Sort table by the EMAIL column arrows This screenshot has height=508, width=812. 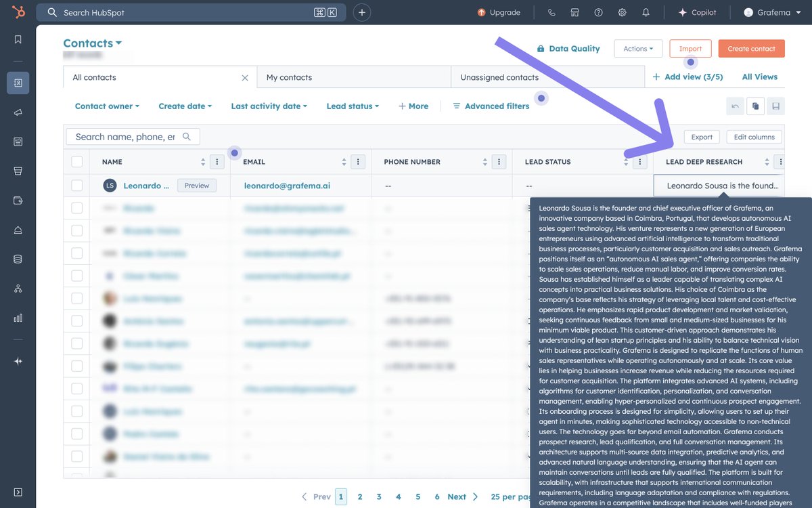coord(344,162)
